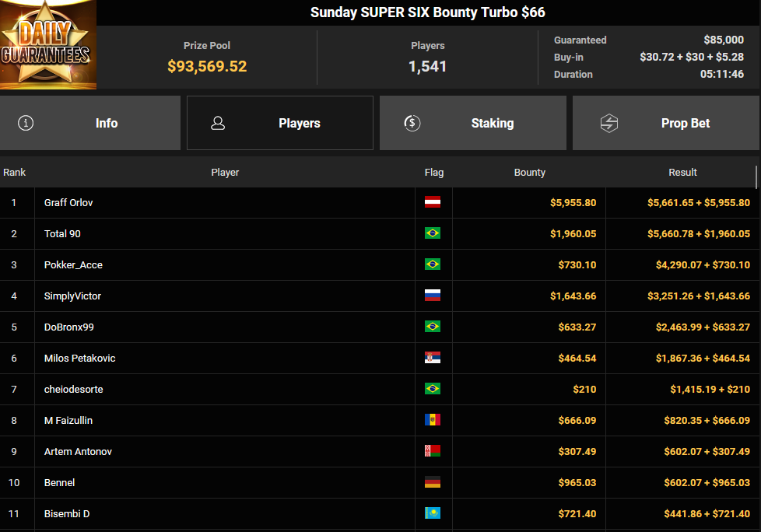The height and width of the screenshot is (532, 761).
Task: Switch to the Staking tab
Action: tap(472, 123)
